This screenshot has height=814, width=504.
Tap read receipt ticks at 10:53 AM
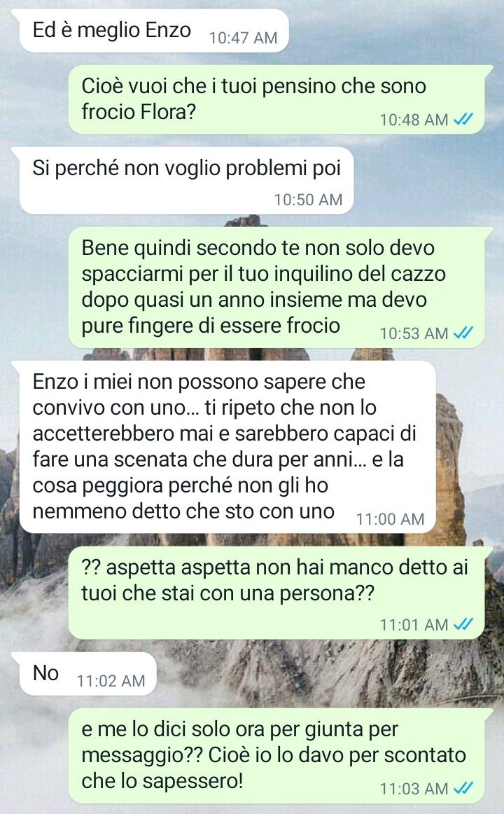463,333
